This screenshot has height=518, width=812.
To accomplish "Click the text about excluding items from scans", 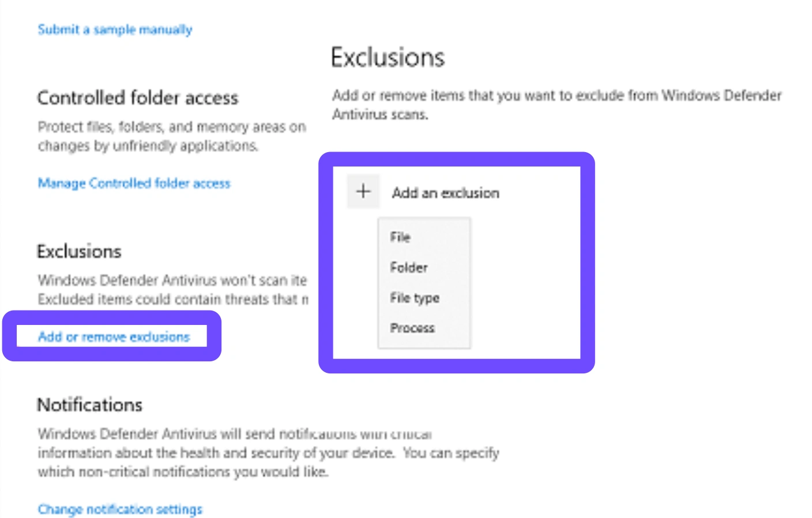I will [x=557, y=105].
